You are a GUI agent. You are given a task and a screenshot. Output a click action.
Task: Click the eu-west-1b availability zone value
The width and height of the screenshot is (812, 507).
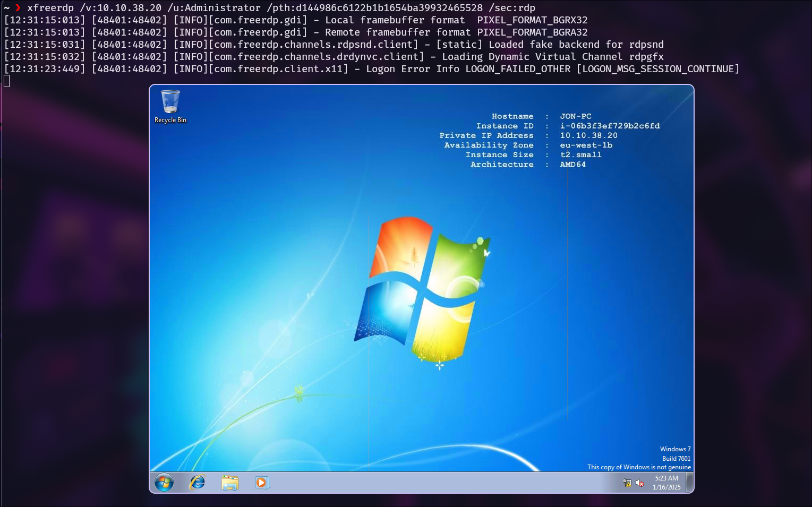click(586, 145)
